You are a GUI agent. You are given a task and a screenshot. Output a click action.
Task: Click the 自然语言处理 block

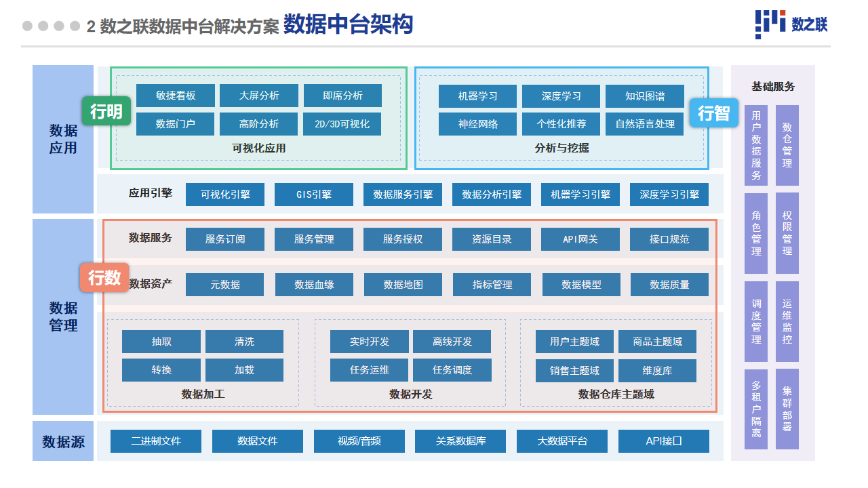pyautogui.click(x=644, y=125)
